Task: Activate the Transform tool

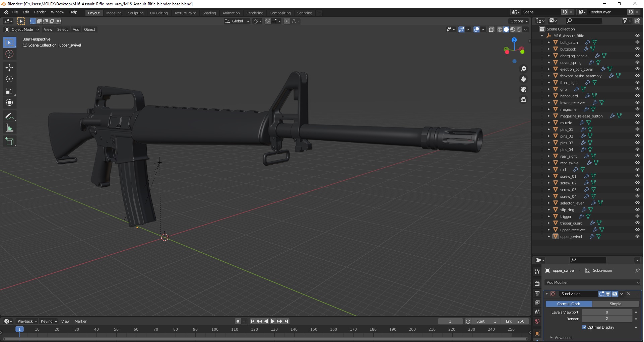Action: pyautogui.click(x=9, y=103)
